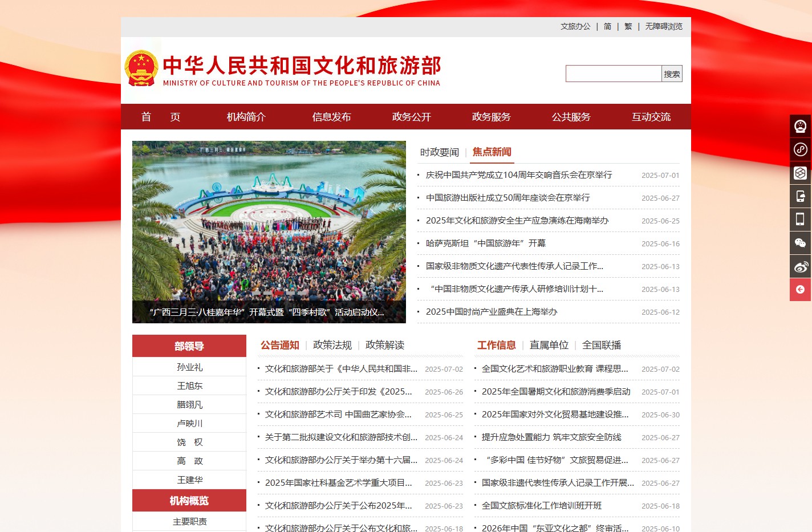This screenshot has height=532, width=812.
Task: Click the stacked-cube app icon in sidebar
Action: click(x=801, y=173)
